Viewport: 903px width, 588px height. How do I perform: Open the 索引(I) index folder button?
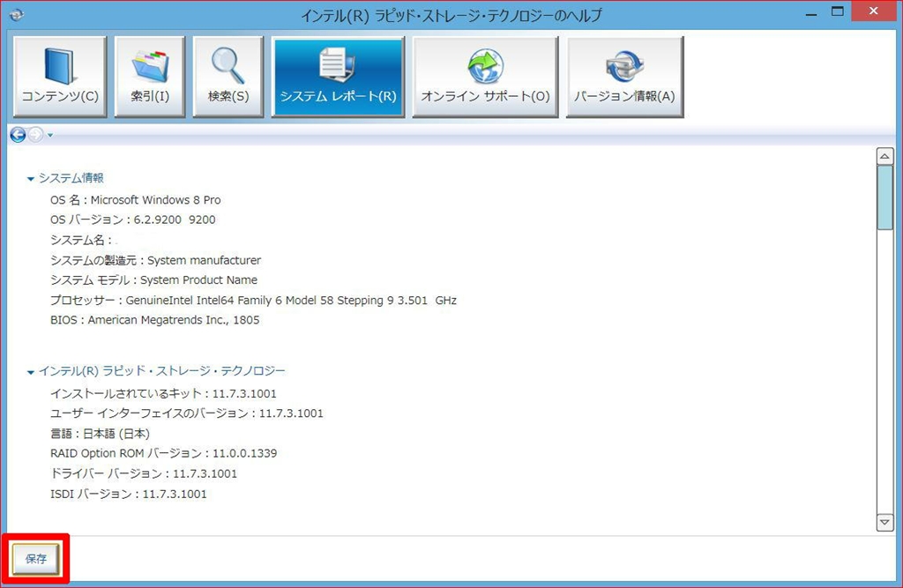(150, 78)
